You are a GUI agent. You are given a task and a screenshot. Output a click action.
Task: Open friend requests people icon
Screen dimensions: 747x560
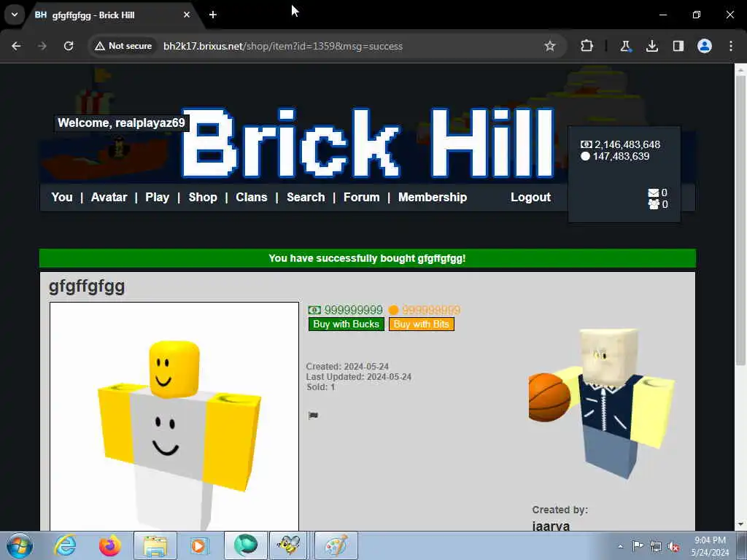(654, 204)
